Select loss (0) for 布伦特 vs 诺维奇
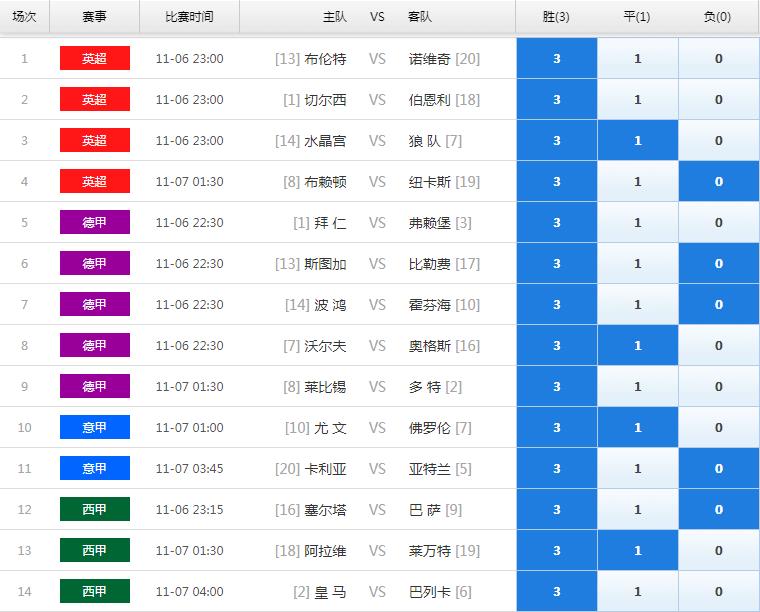This screenshot has height=612, width=760. click(719, 59)
